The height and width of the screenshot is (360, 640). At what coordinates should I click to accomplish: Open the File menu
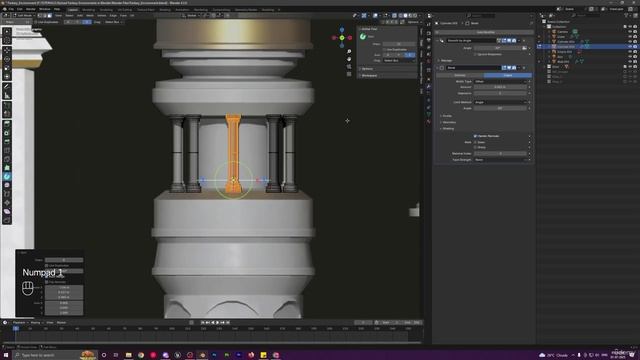(11, 9)
